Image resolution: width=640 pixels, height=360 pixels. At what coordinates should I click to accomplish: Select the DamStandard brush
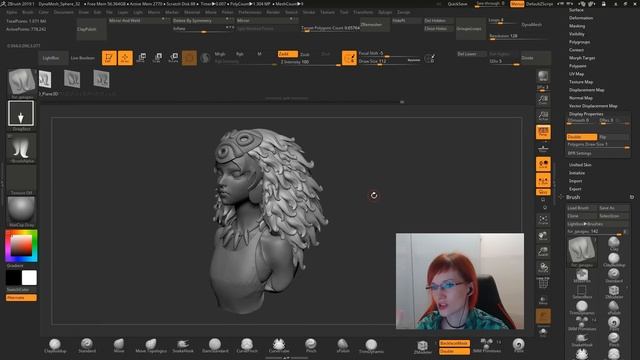[x=215, y=346]
